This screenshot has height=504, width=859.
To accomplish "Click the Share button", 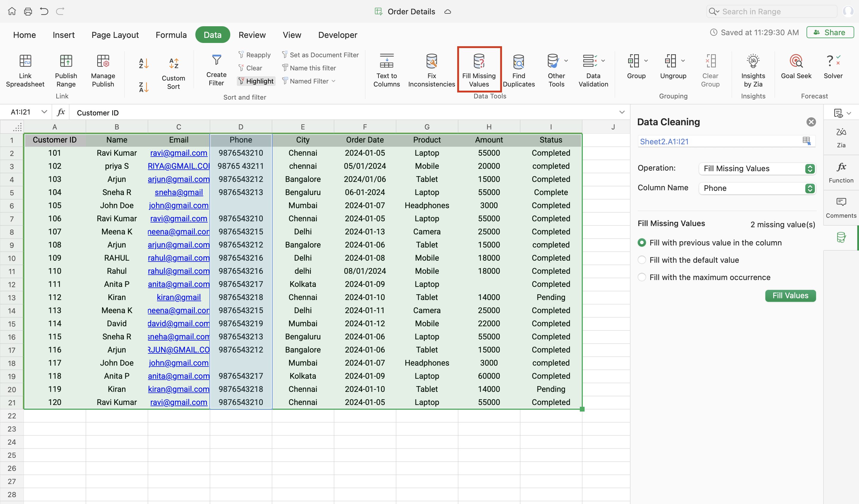I will click(830, 33).
